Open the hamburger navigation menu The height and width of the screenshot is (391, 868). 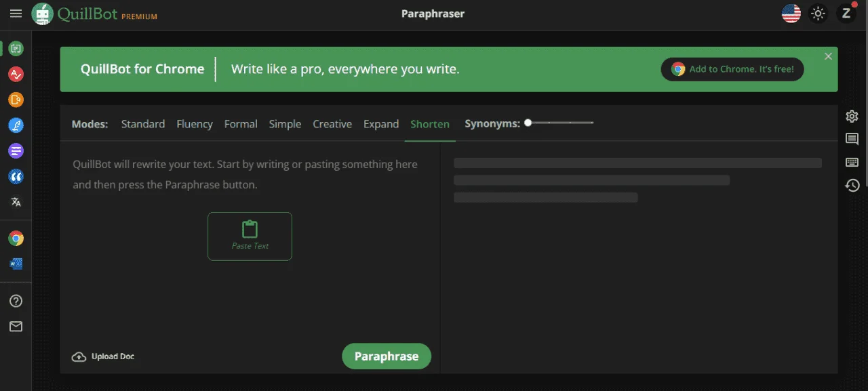click(x=16, y=14)
